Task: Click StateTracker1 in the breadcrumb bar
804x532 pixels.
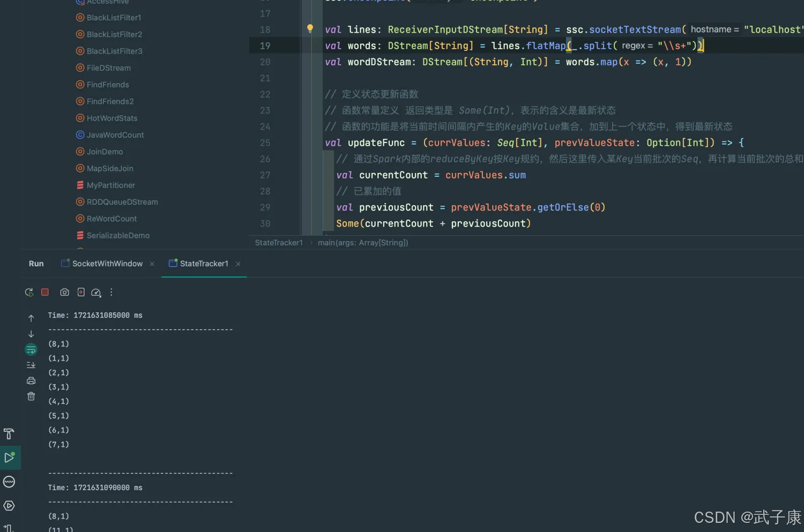Action: (279, 243)
